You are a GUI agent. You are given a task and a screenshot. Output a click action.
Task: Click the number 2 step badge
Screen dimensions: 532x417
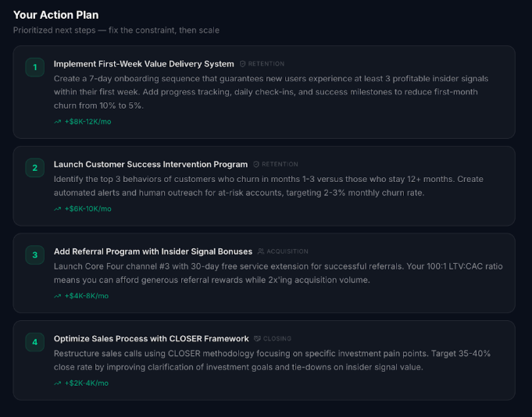coord(34,168)
